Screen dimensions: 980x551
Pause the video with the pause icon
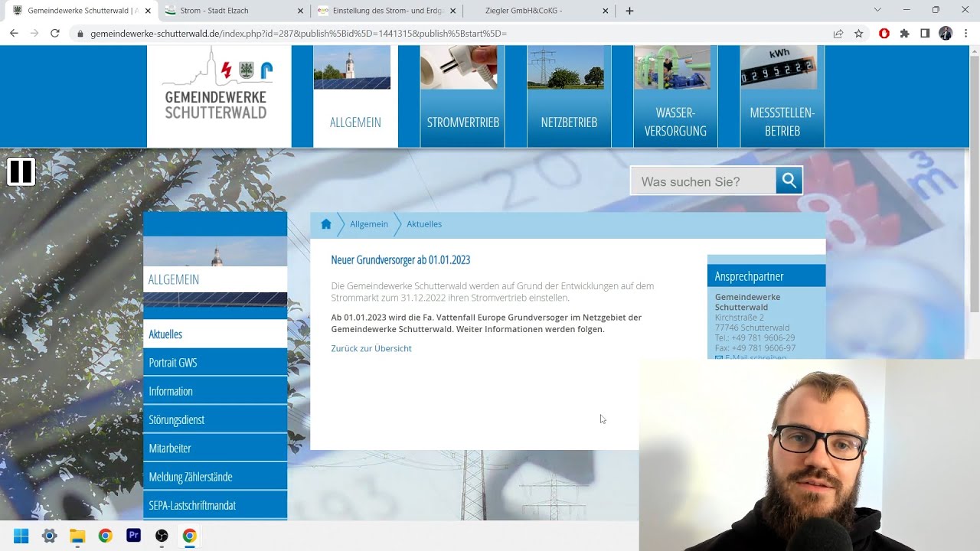click(x=21, y=171)
